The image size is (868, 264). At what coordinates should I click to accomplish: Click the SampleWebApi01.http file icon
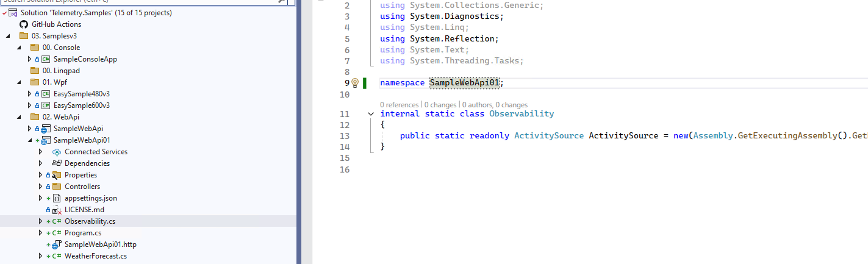pyautogui.click(x=57, y=244)
